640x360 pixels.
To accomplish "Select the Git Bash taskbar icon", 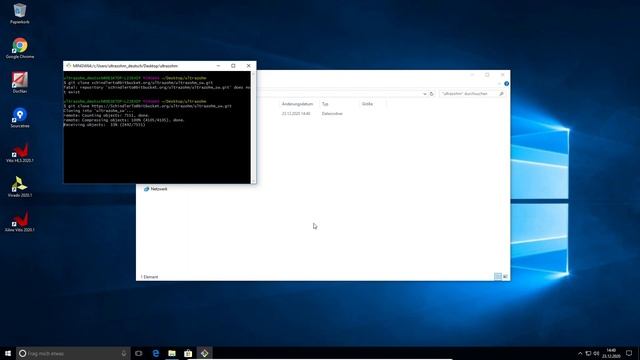I will tap(204, 353).
